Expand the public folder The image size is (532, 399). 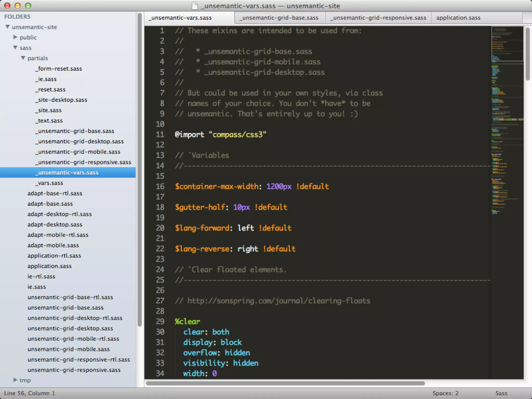15,37
